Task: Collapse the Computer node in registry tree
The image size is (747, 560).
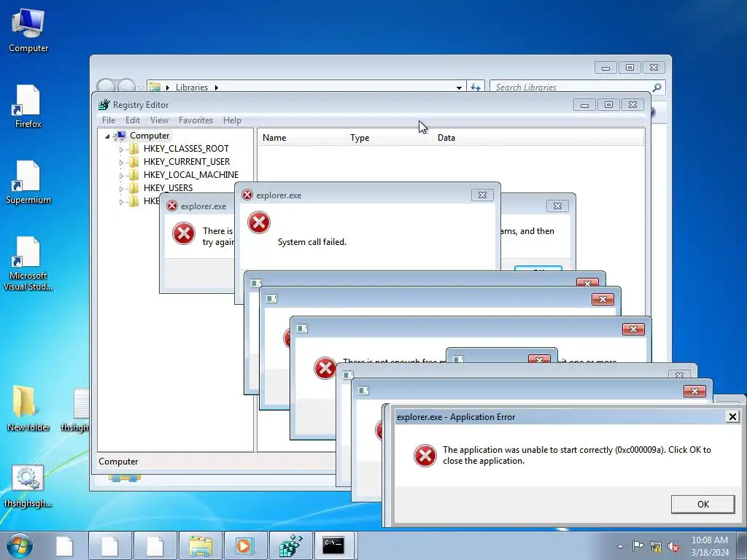Action: (108, 136)
